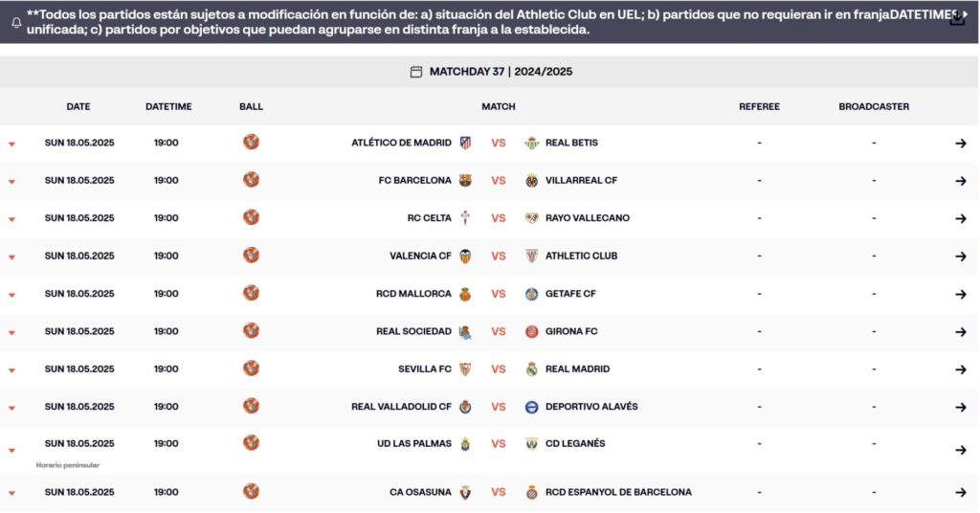Open Sevilla FC vs Real Madrid arrow
The image size is (980, 513).
pyautogui.click(x=961, y=369)
